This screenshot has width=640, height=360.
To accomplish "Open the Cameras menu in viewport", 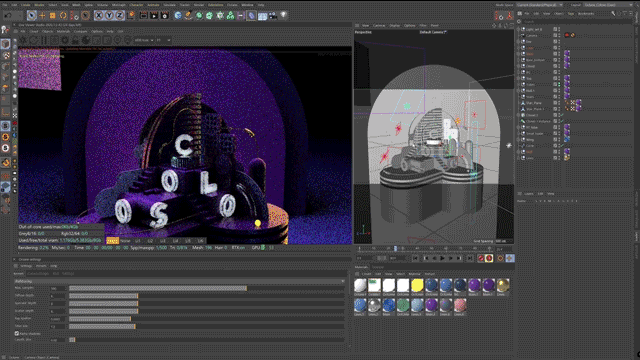I will [379, 25].
